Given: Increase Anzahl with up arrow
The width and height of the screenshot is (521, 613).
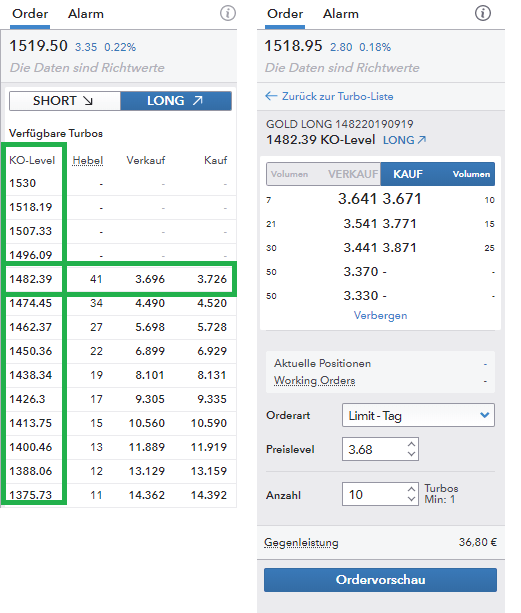Looking at the screenshot, I should (411, 489).
